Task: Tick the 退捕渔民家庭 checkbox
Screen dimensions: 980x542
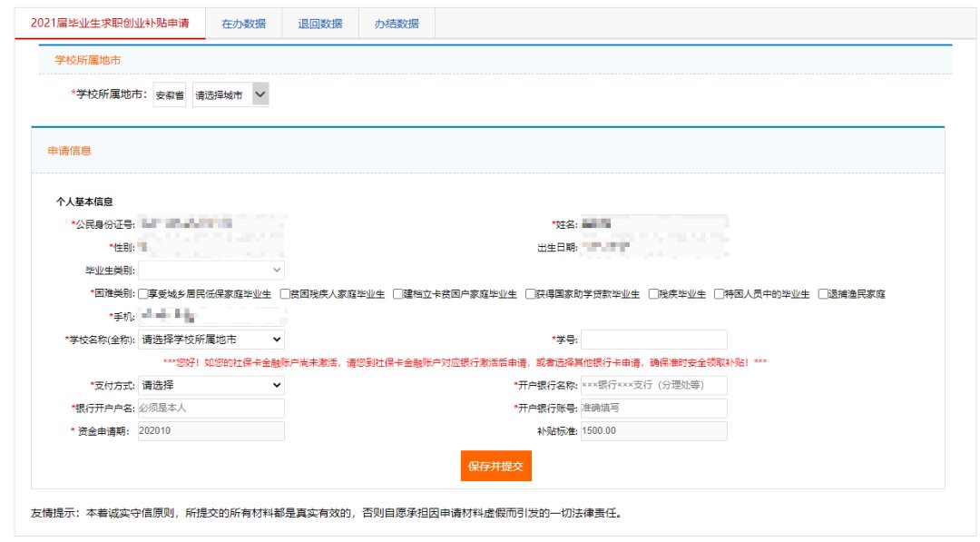Action: click(x=823, y=294)
